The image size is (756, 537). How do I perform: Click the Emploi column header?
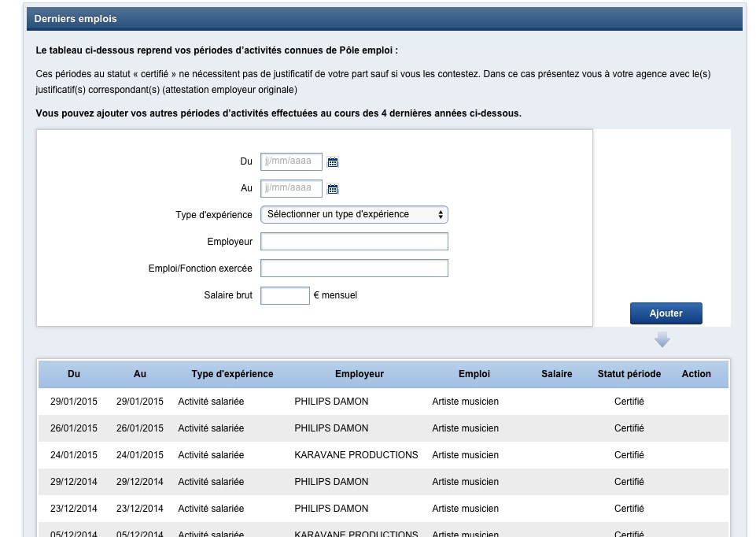coord(474,374)
